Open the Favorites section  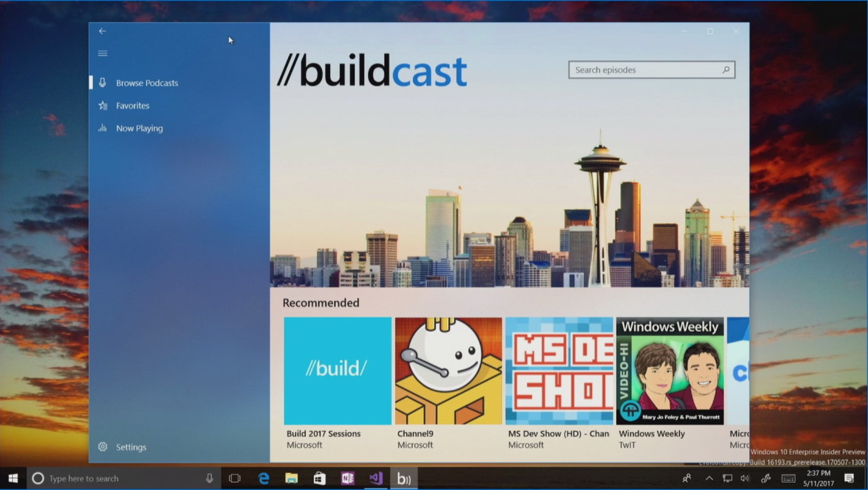[180, 106]
